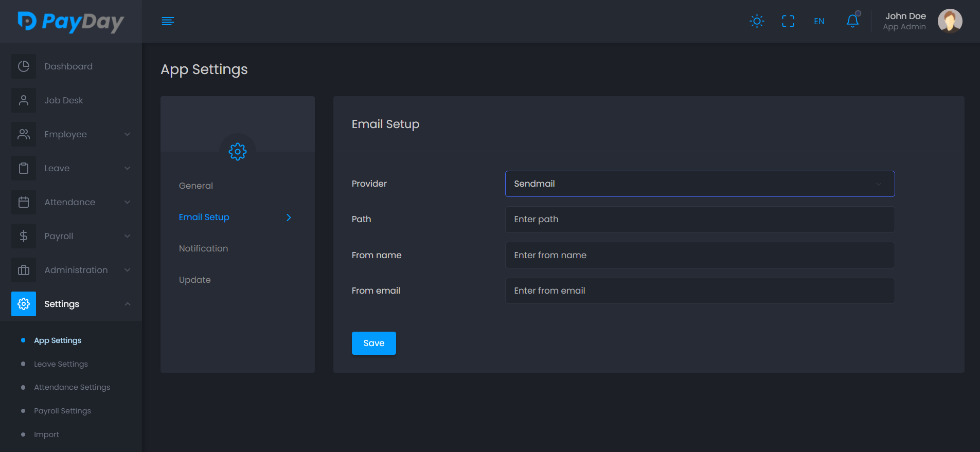The width and height of the screenshot is (980, 452).
Task: Click John Doe's profile avatar
Action: 950,21
